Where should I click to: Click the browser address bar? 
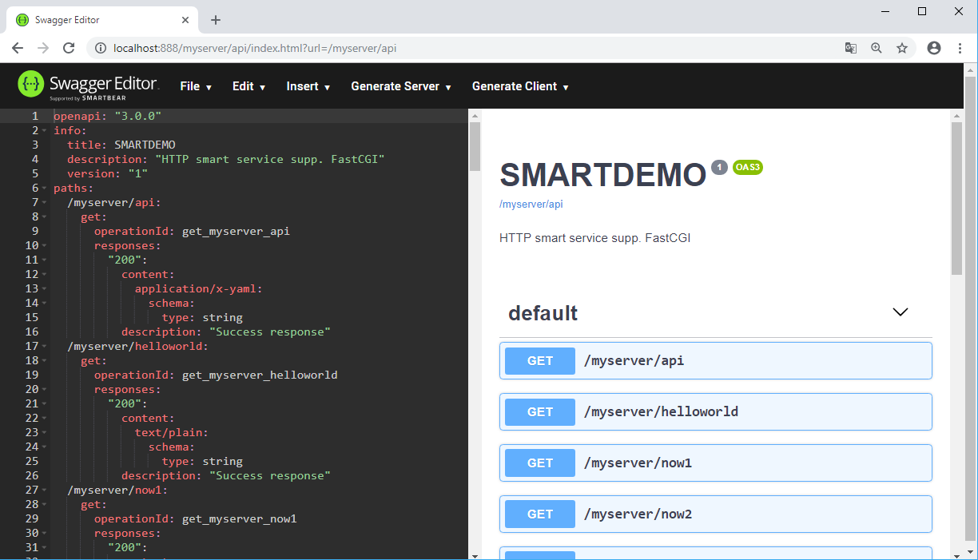click(471, 48)
